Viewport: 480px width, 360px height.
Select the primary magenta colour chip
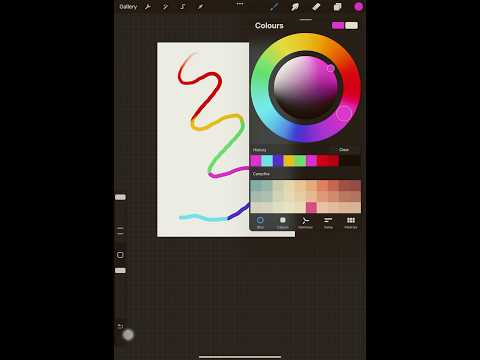tap(338, 26)
